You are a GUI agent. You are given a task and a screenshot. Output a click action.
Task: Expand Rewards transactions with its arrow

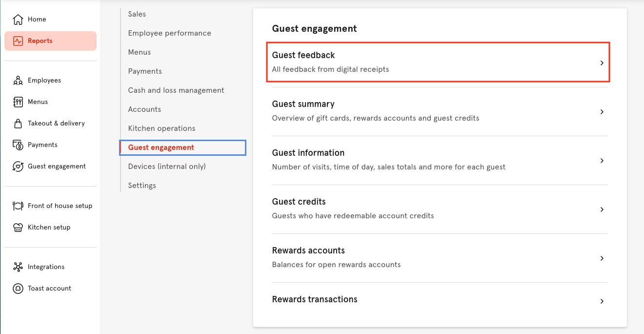point(602,301)
